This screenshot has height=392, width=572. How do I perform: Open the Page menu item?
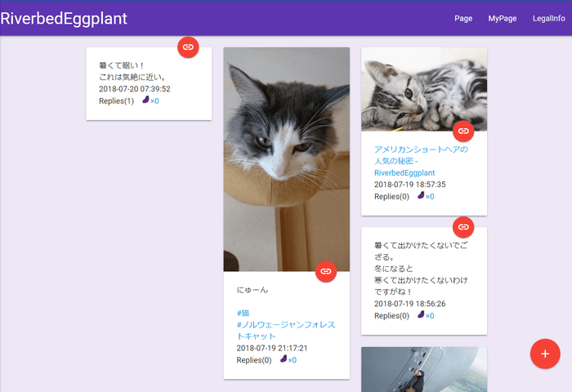point(463,18)
